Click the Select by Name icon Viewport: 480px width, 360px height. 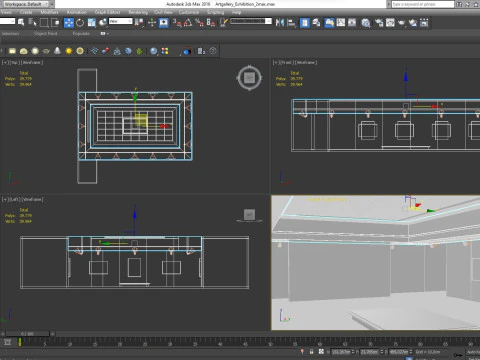tap(32, 22)
